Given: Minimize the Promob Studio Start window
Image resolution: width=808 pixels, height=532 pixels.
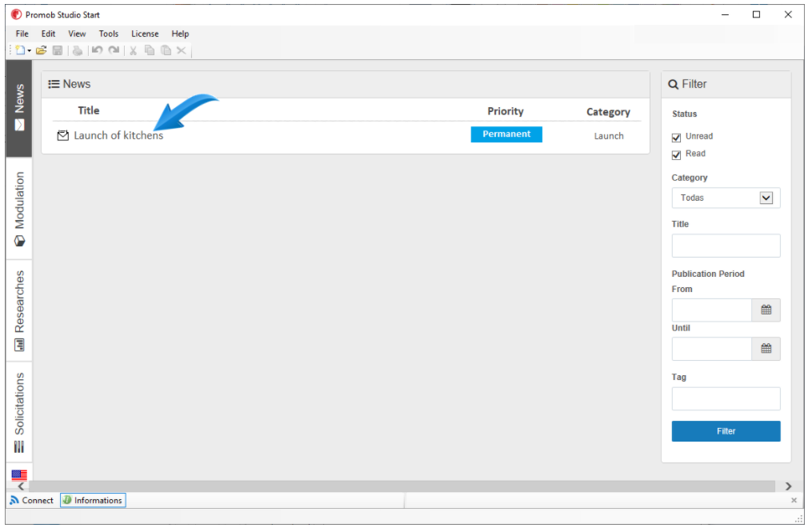Looking at the screenshot, I should point(725,14).
